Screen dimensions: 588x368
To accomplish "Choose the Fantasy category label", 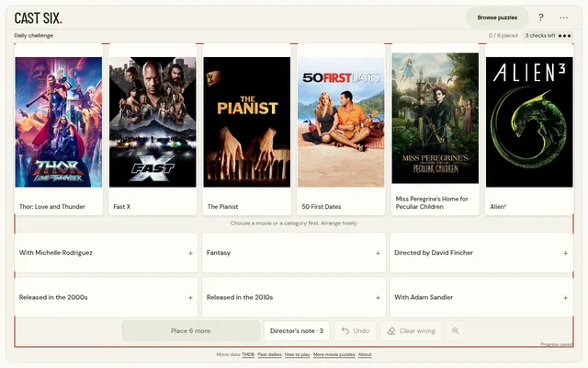I will point(219,253).
